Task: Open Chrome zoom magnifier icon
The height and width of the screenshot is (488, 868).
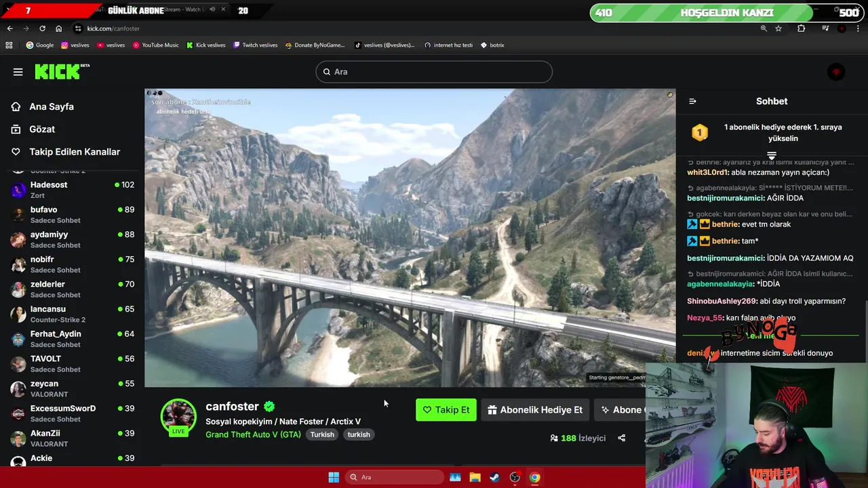Action: 764,28
